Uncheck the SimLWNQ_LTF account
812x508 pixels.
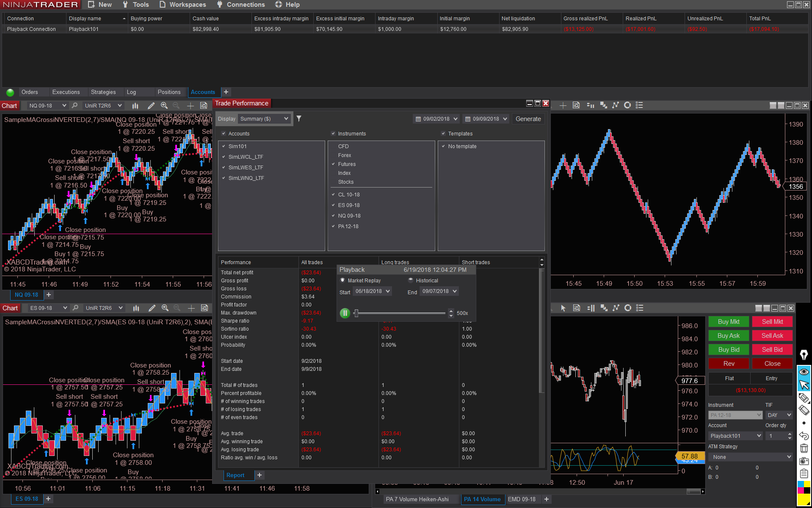[x=224, y=178]
